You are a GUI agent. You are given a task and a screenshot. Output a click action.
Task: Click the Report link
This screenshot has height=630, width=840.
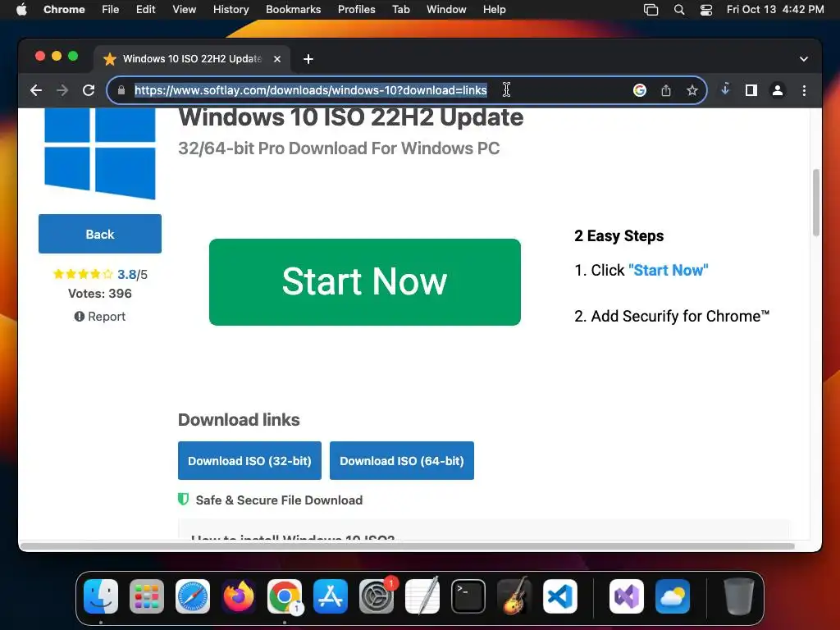point(99,317)
